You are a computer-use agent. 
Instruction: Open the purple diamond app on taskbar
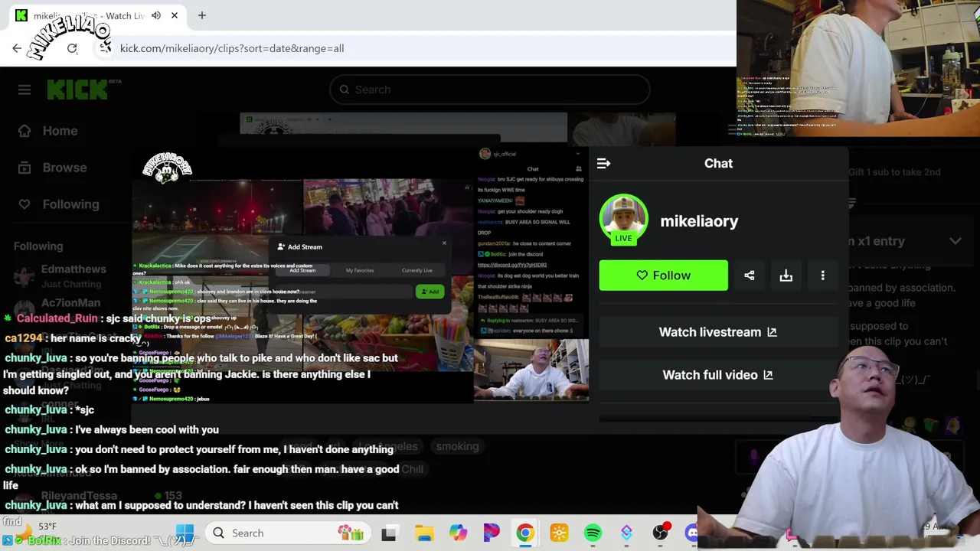(626, 533)
